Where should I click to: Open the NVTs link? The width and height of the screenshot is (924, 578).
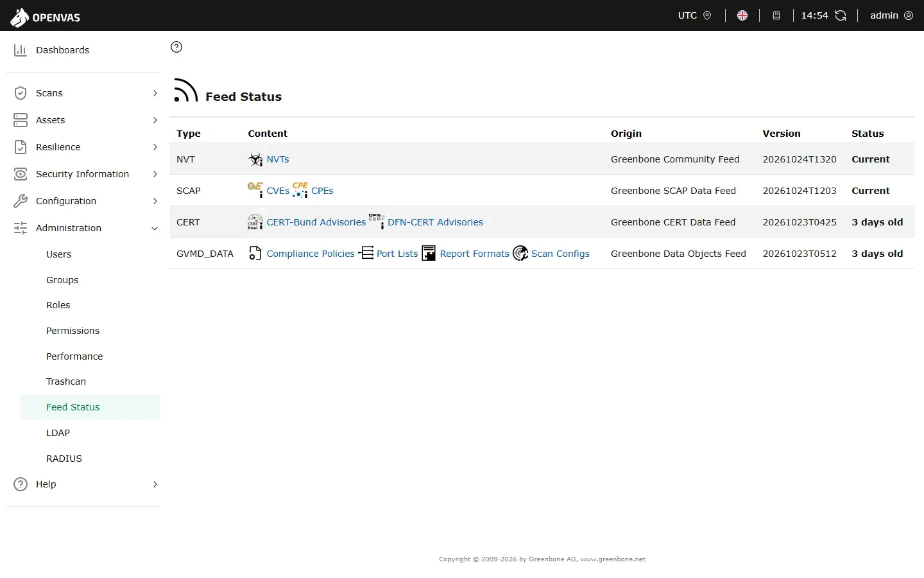(278, 159)
